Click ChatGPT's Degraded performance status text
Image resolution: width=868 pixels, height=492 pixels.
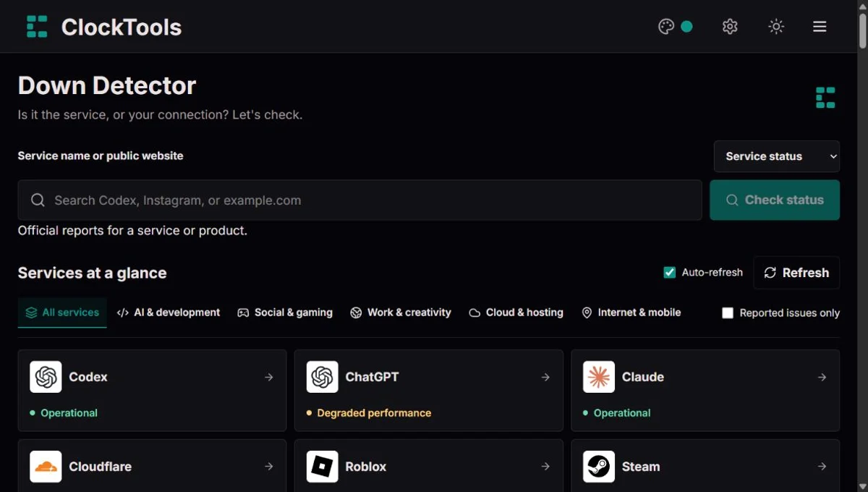[x=374, y=413]
